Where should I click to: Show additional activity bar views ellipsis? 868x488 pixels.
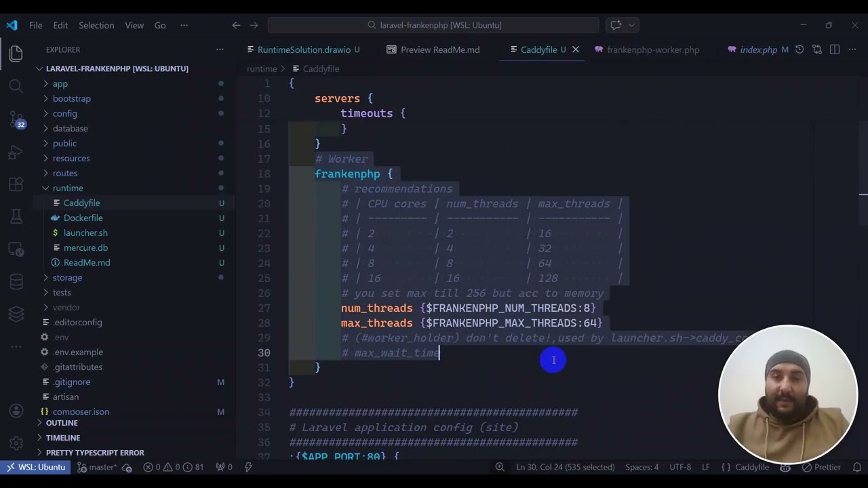(16, 346)
